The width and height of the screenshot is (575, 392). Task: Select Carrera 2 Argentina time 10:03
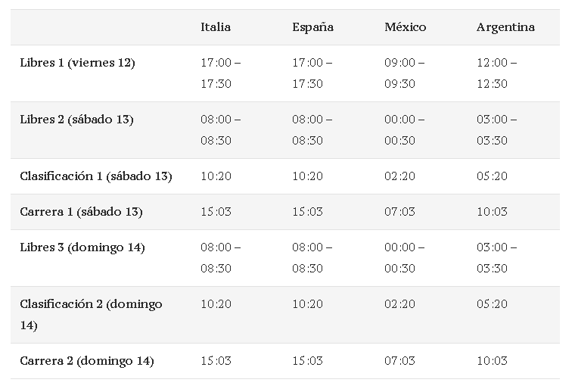point(492,361)
